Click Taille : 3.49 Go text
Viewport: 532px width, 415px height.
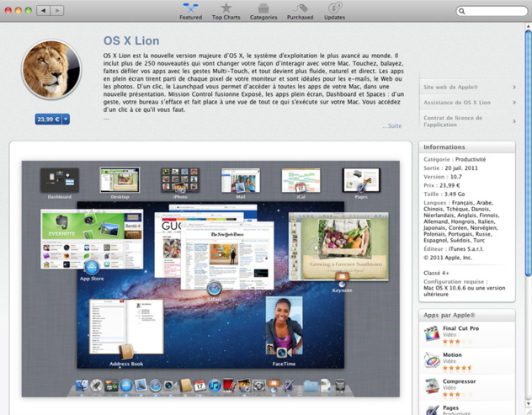[x=444, y=194]
